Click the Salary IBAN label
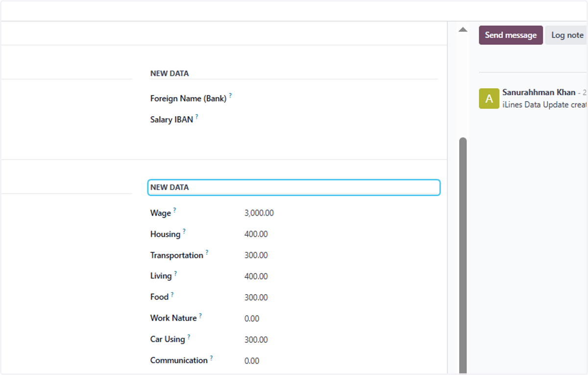Viewport: 588px width, 375px height. click(x=171, y=120)
